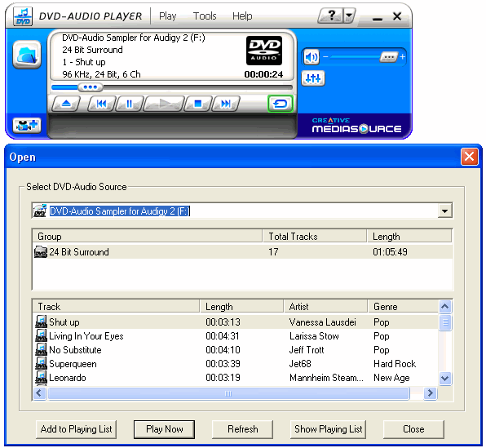Viewport: 486px width, 448px height.
Task: Click the 00:00:24 elapsed time display
Action: click(x=263, y=74)
